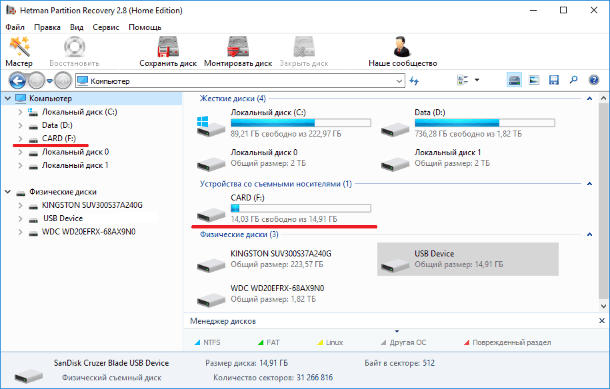Select USB Device physical disk tile
Viewport: 610px width, 389px height.
point(468,259)
